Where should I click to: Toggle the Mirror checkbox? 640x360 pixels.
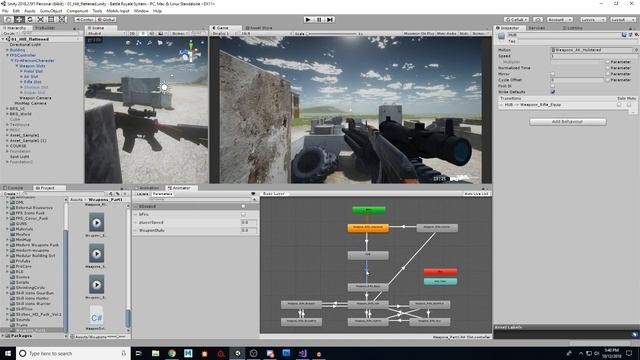553,74
